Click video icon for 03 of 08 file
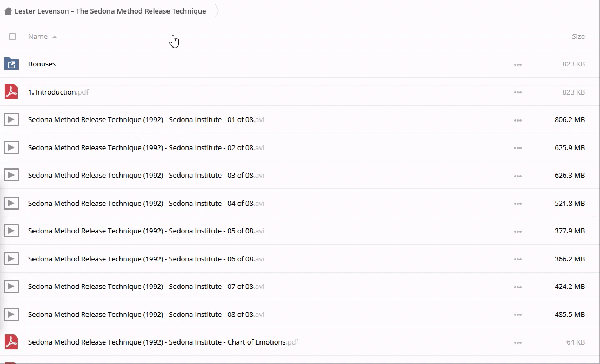This screenshot has height=364, width=600. coord(11,176)
